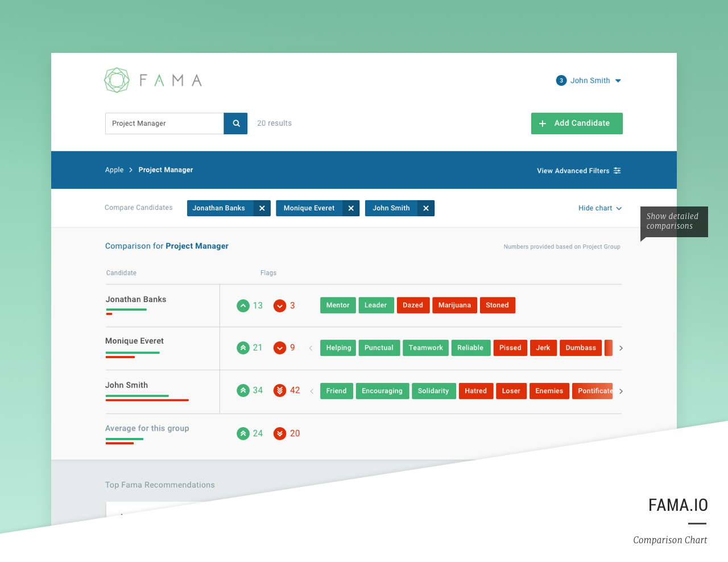Open the John Smith user dropdown
728x562 pixels.
618,81
